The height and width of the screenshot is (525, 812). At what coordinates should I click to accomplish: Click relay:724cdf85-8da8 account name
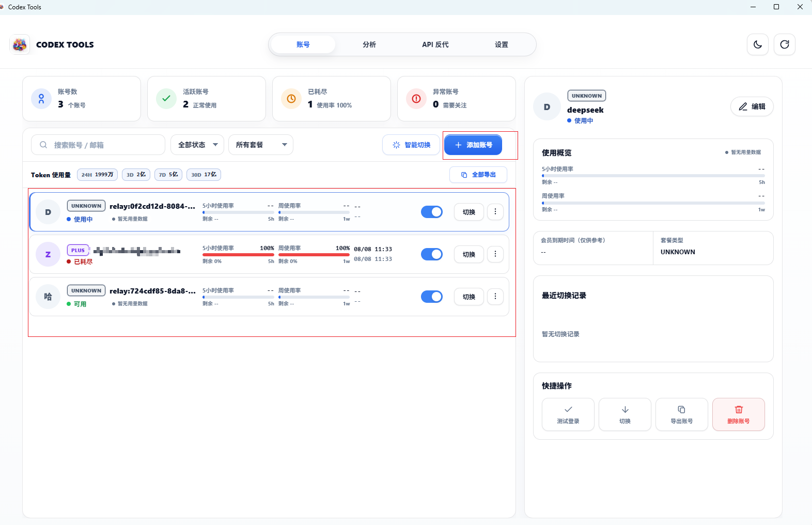tap(152, 291)
